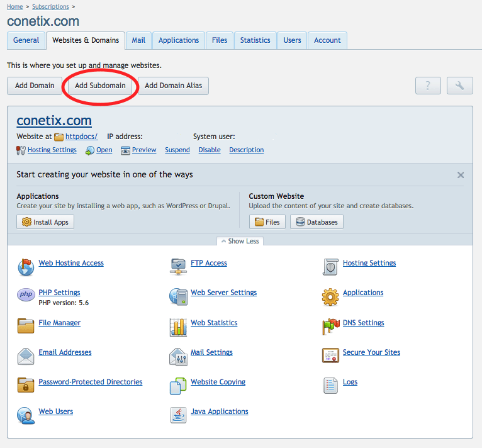Go to the Files tab
This screenshot has width=482, height=448.
(x=220, y=40)
